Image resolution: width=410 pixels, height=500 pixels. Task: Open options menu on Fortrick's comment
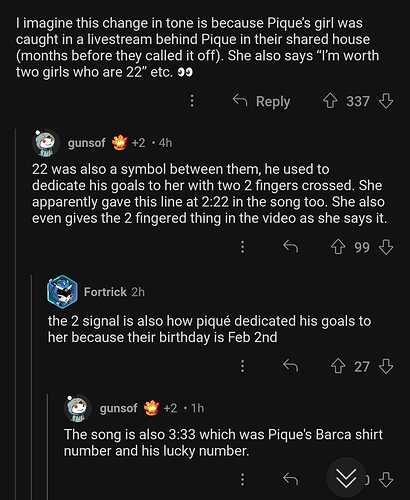[x=243, y=366]
